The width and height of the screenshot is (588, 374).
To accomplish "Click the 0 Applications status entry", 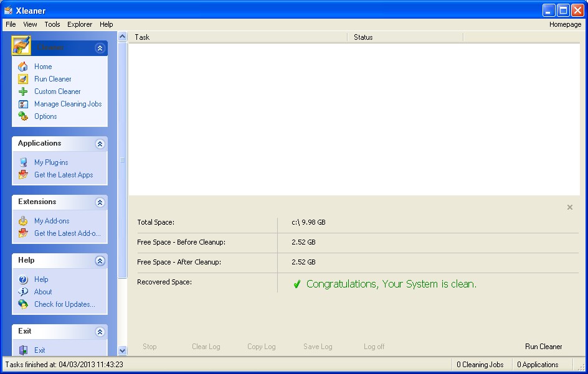I will tap(538, 365).
